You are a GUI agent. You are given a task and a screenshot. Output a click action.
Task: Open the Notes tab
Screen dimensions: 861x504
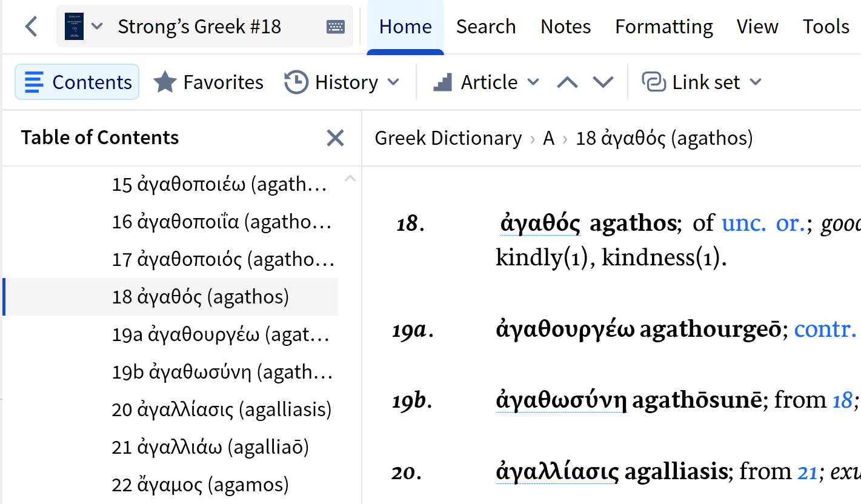[566, 27]
